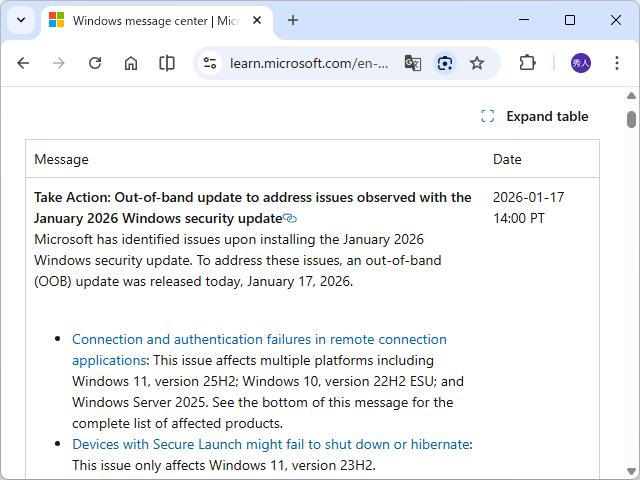The height and width of the screenshot is (480, 640).
Task: Open the tab search dropdown arrow
Action: tap(21, 20)
